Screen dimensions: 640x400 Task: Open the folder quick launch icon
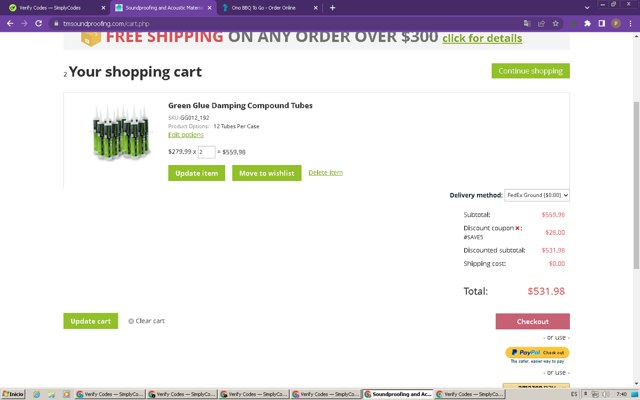(51, 394)
